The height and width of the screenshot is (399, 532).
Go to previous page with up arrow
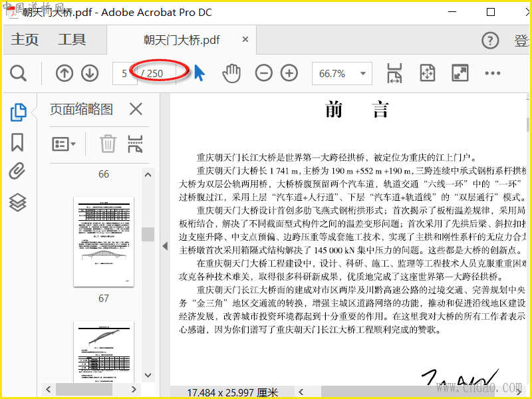coord(65,73)
